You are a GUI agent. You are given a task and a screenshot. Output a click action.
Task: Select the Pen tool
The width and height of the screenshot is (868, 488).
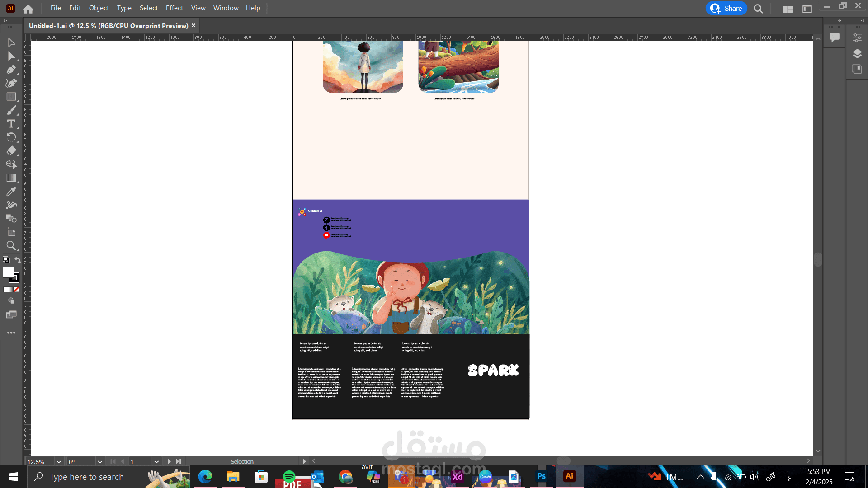11,70
